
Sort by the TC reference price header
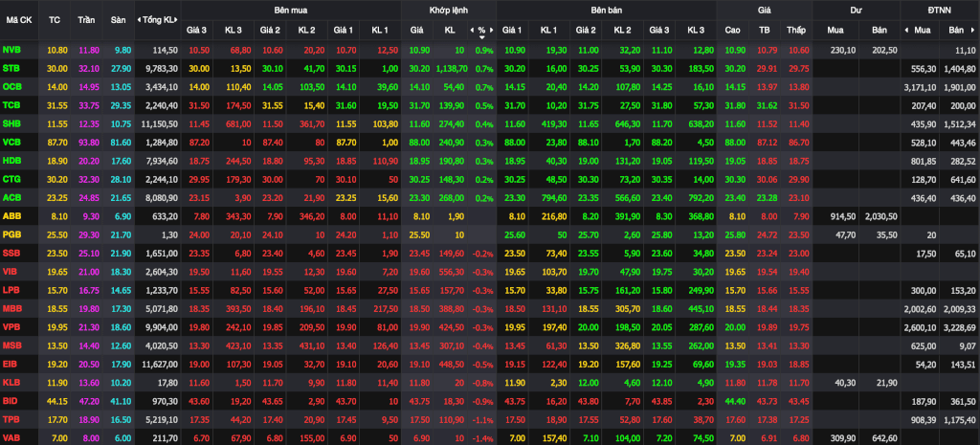pos(55,19)
